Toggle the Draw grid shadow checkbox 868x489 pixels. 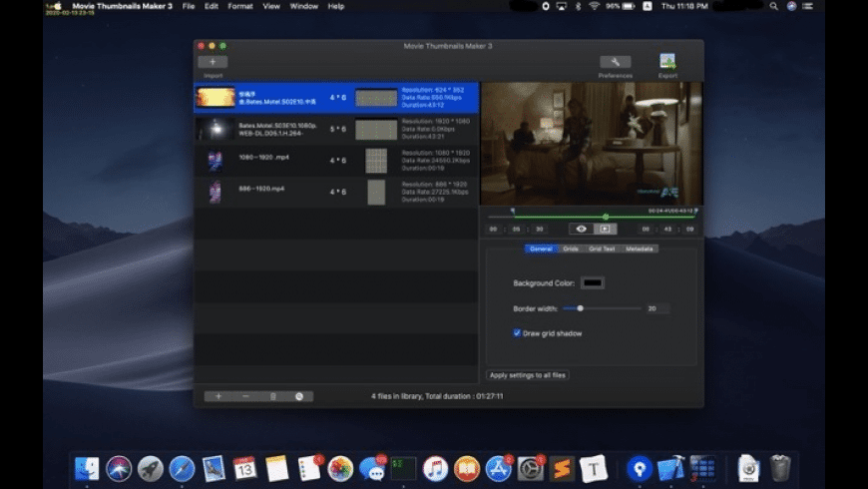[517, 333]
